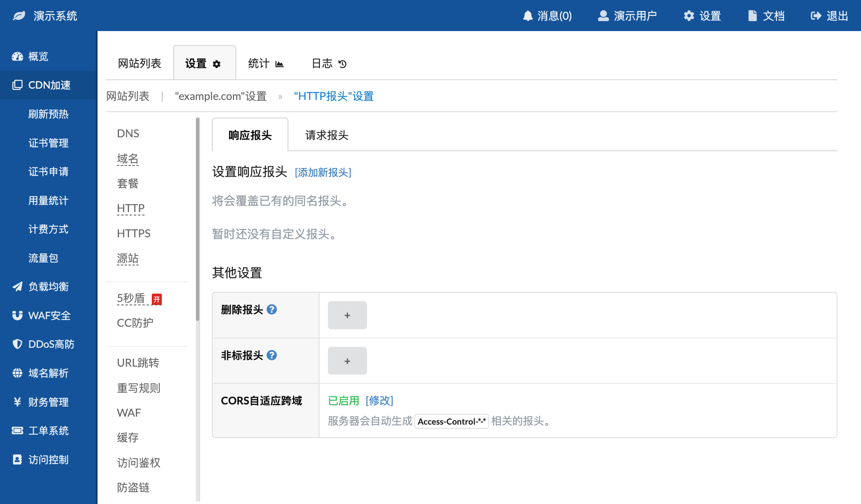Toggle the 5秒盾 开 badge
This screenshot has width=861, height=504.
[157, 299]
